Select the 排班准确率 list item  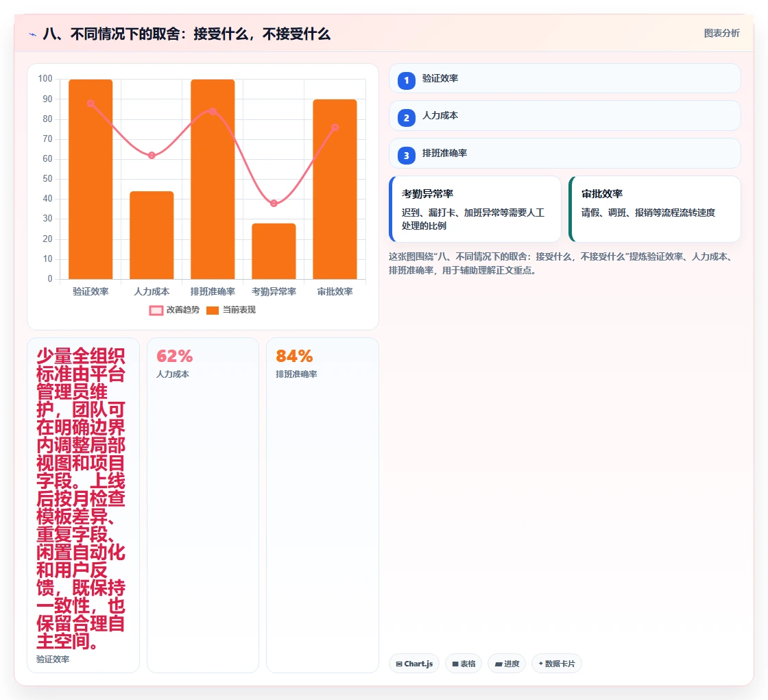[564, 154]
